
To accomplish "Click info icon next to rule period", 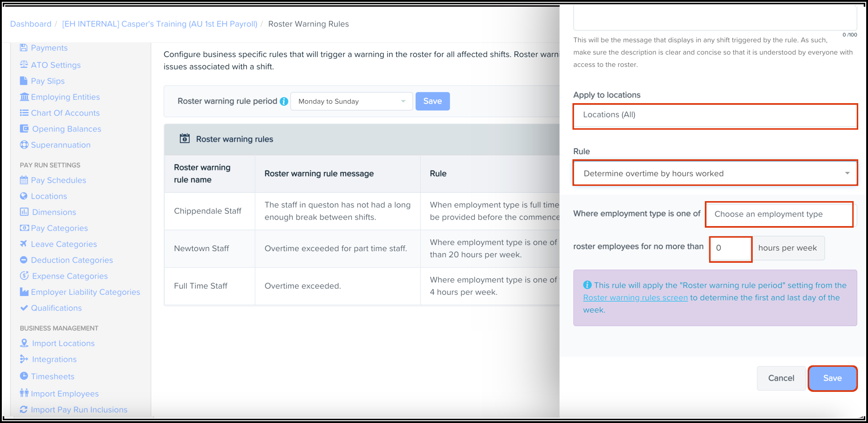I will tap(284, 101).
